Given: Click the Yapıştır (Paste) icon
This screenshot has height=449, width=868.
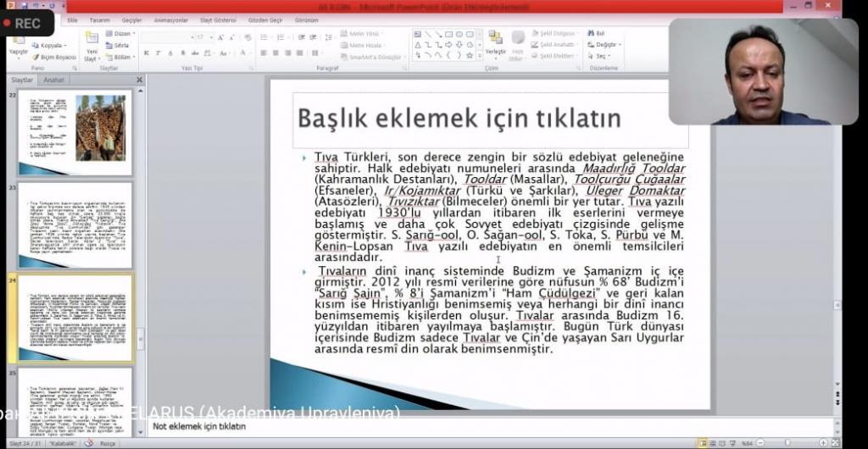Looking at the screenshot, I should [x=18, y=42].
